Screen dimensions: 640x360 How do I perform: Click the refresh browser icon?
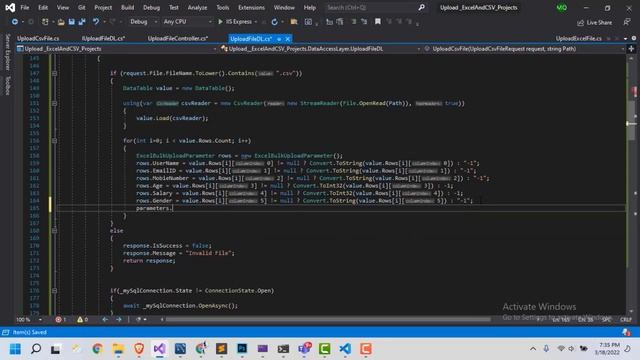point(274,22)
